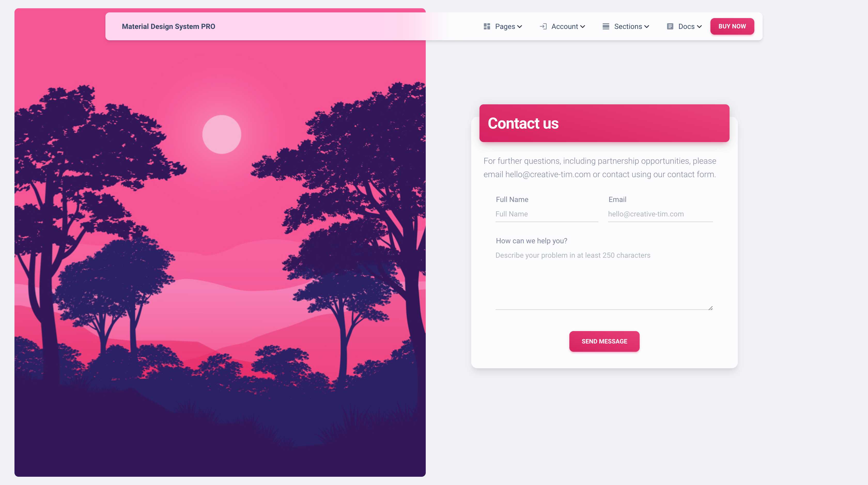Click the message textarea field
Image resolution: width=868 pixels, height=485 pixels.
tap(604, 278)
